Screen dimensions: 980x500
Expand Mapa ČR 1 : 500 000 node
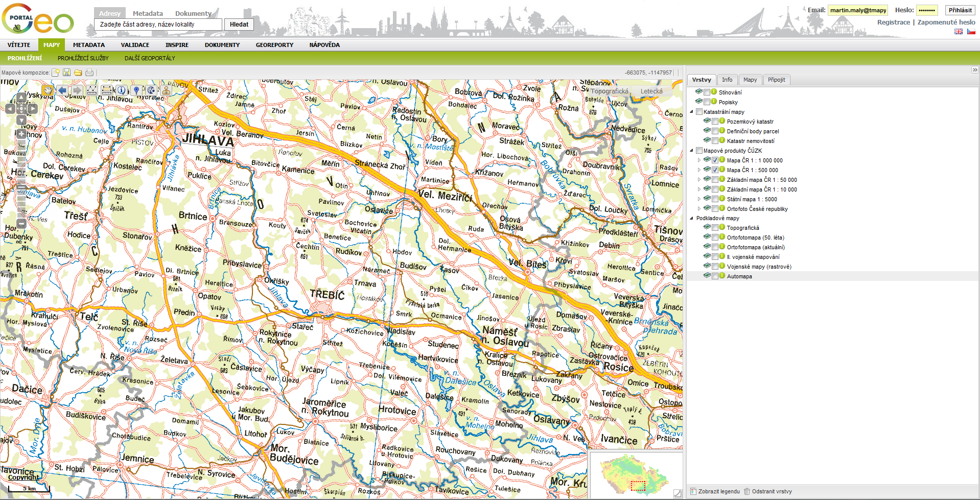coord(699,170)
